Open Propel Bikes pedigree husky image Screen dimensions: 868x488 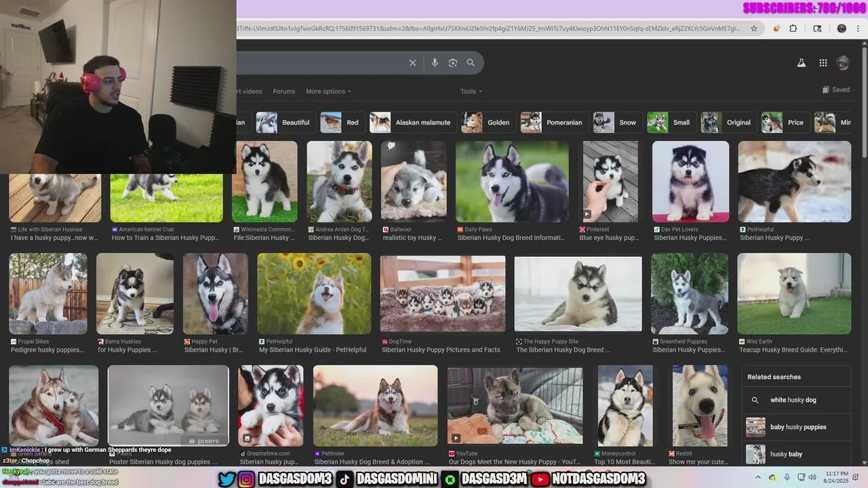coord(48,293)
